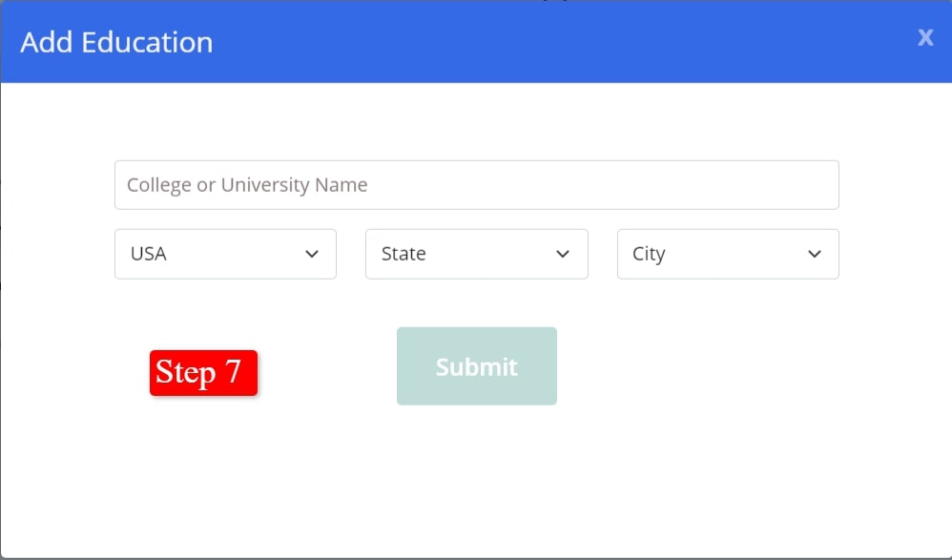
Task: Select the "State" placeholder text
Action: point(404,255)
